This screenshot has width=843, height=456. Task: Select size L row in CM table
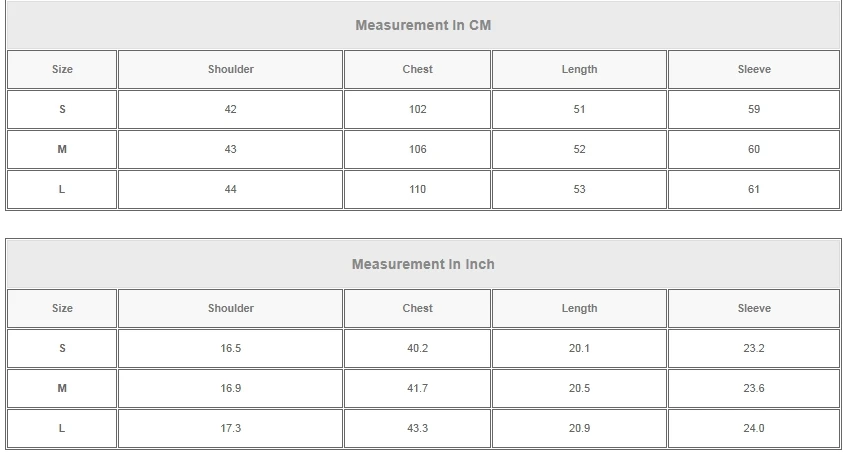62,189
